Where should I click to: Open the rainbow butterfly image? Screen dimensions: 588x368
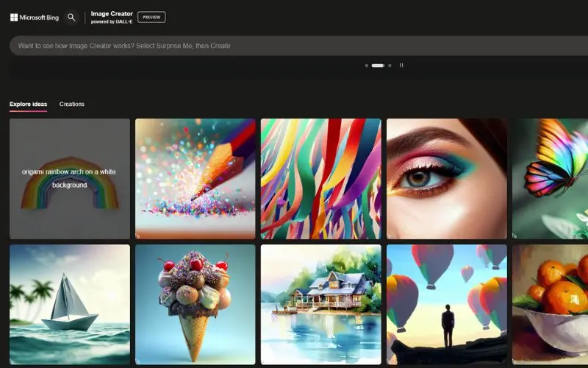coord(550,179)
